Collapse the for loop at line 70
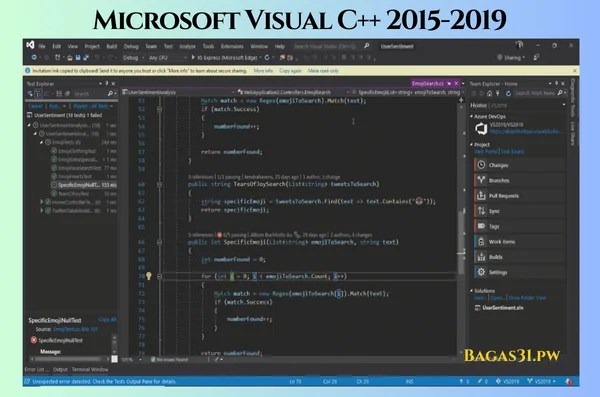Screen dimensions: 600x397 [160, 276]
